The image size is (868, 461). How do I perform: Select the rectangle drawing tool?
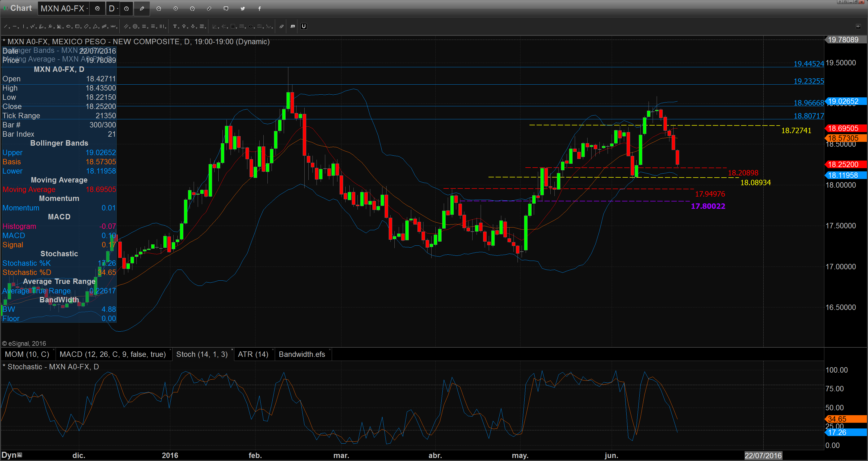(77, 26)
